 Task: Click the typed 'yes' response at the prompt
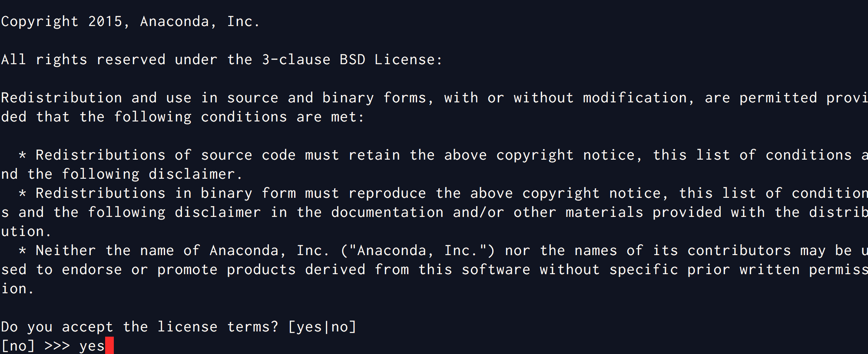pos(92,346)
